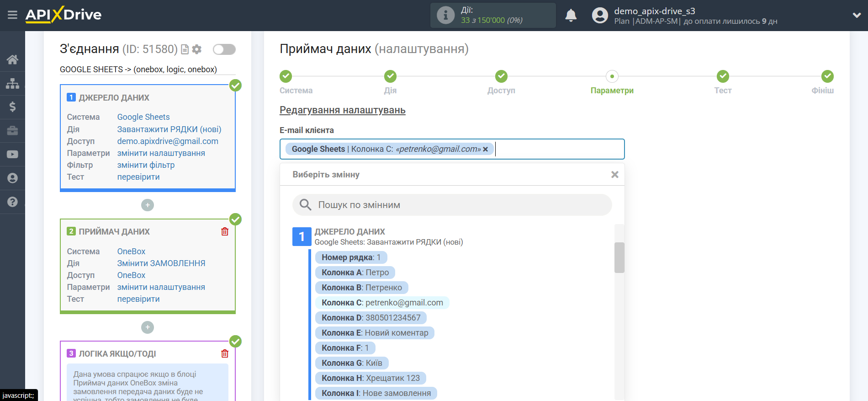The width and height of the screenshot is (868, 401).
Task: Click змінити налаштування in ПРИЙМАЧ ДАНИХ
Action: pyautogui.click(x=161, y=287)
